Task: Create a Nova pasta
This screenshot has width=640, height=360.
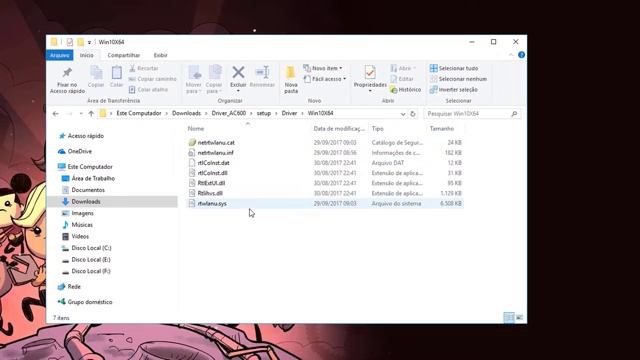Action: [291, 79]
